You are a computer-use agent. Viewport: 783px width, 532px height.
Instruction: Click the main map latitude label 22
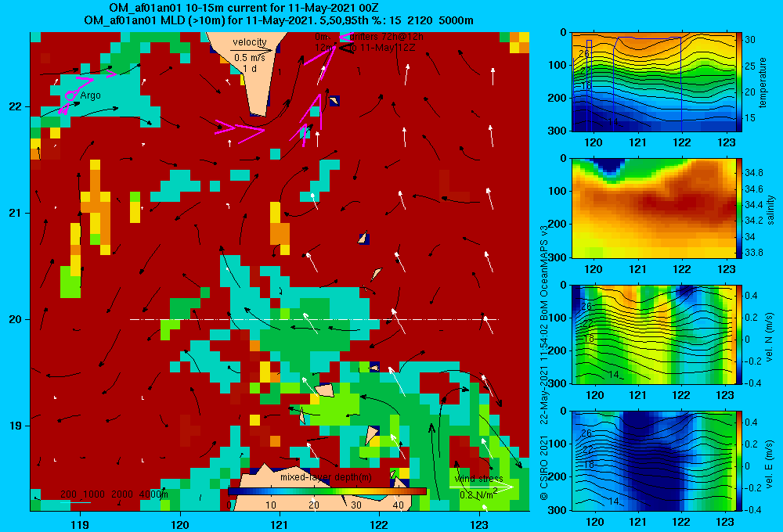pyautogui.click(x=16, y=107)
